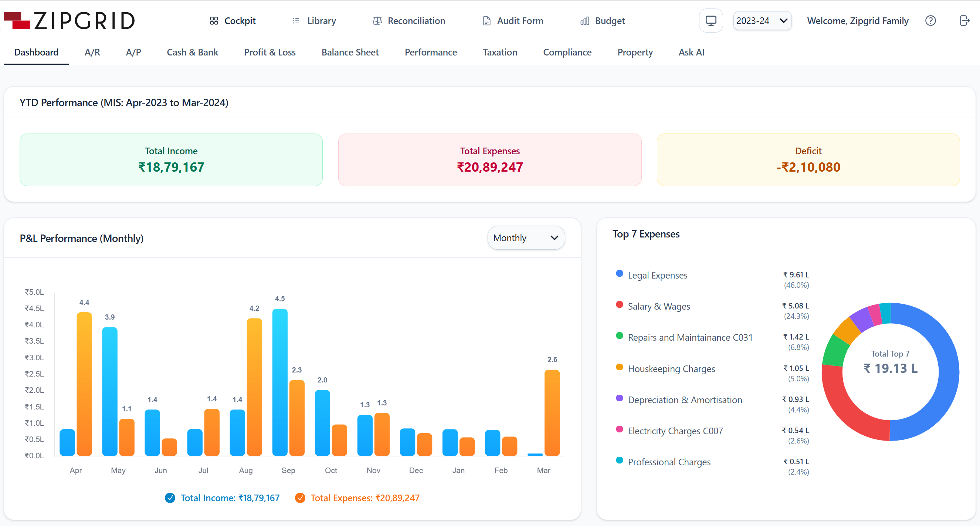Click the P&L Performance (Monthly) heading

(x=81, y=238)
